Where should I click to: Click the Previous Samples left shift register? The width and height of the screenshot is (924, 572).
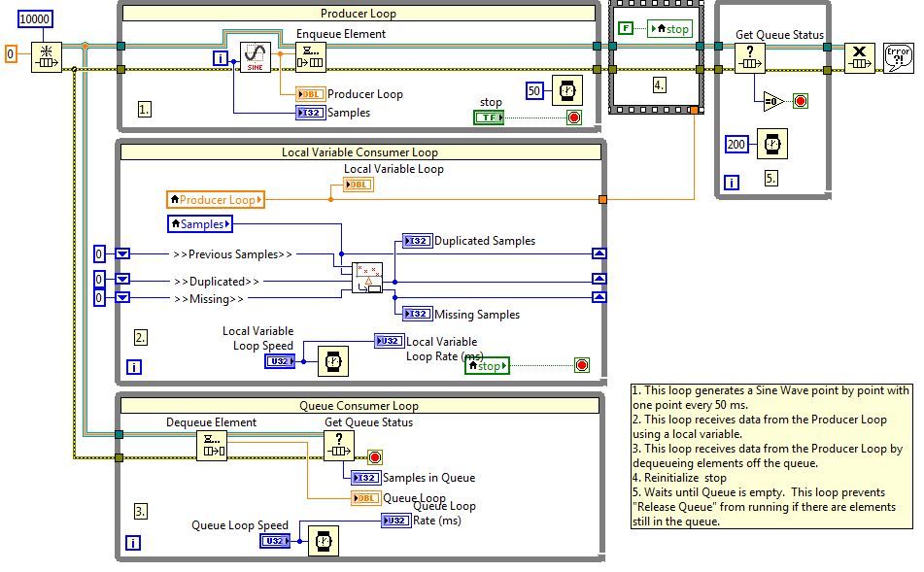point(122,253)
